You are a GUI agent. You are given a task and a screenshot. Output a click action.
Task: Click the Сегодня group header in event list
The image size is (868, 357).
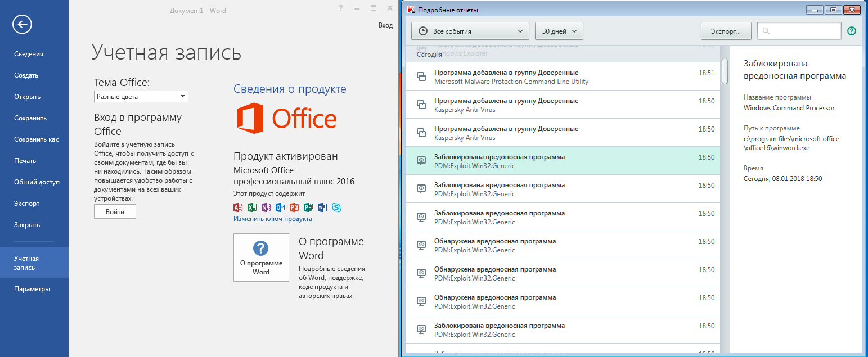(429, 55)
